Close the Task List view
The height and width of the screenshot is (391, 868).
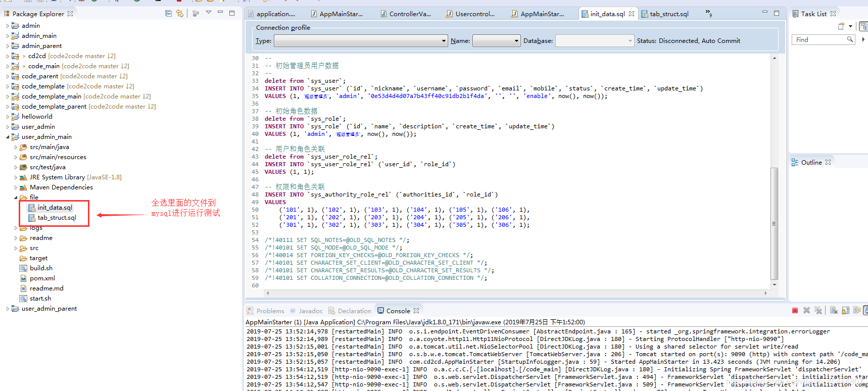pos(833,14)
